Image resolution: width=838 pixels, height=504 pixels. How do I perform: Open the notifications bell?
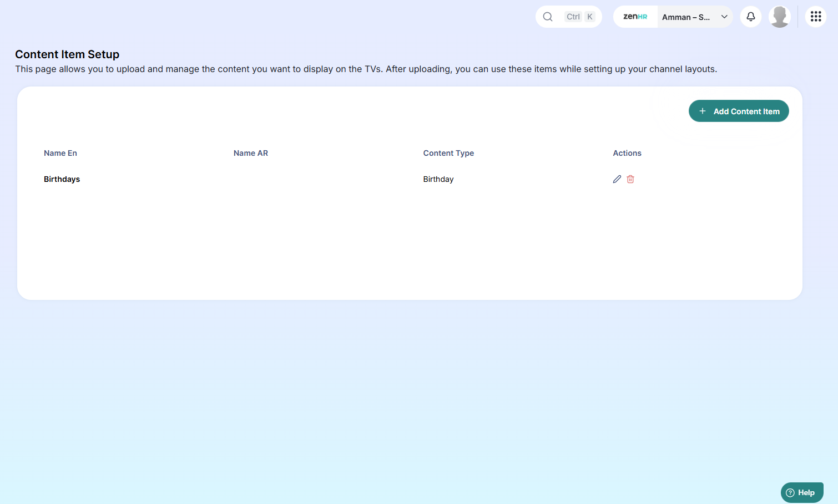[x=751, y=17]
